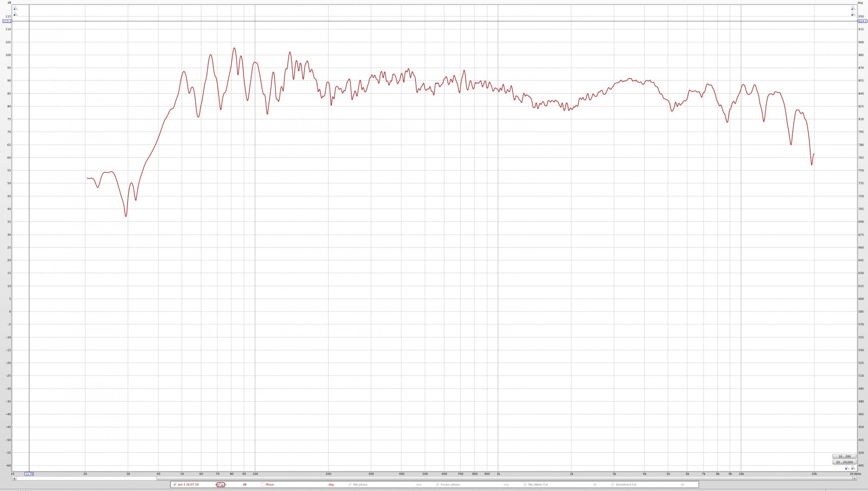
Task: Click the 11.76 frequency cursor label
Action: (29, 474)
